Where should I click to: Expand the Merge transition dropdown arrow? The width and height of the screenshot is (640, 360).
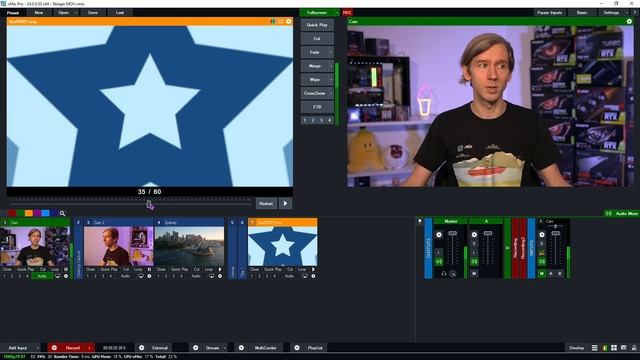331,66
